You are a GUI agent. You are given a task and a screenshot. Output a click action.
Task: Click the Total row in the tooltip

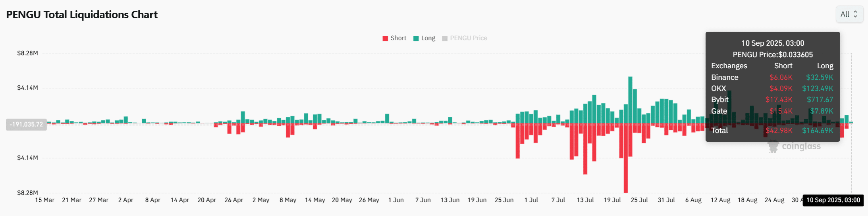click(x=772, y=131)
